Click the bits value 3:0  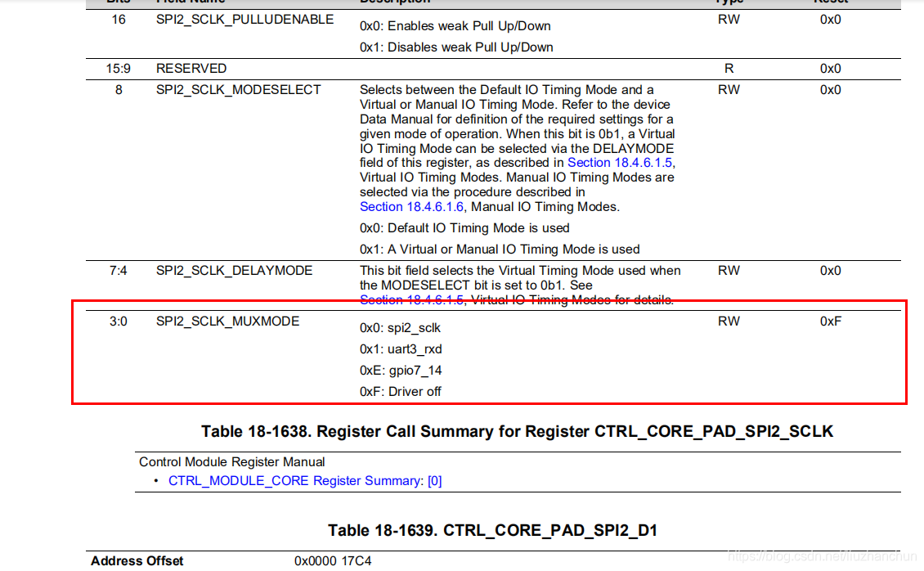[119, 321]
